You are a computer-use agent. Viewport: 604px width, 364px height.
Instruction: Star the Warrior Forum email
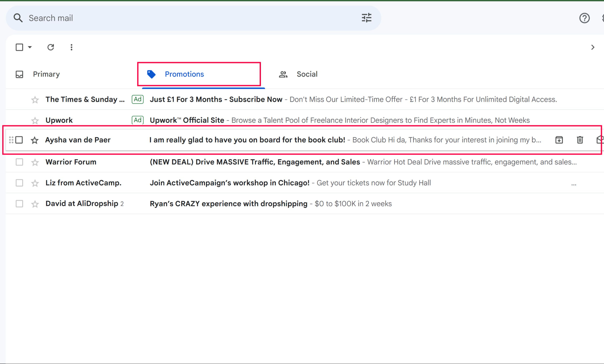35,162
